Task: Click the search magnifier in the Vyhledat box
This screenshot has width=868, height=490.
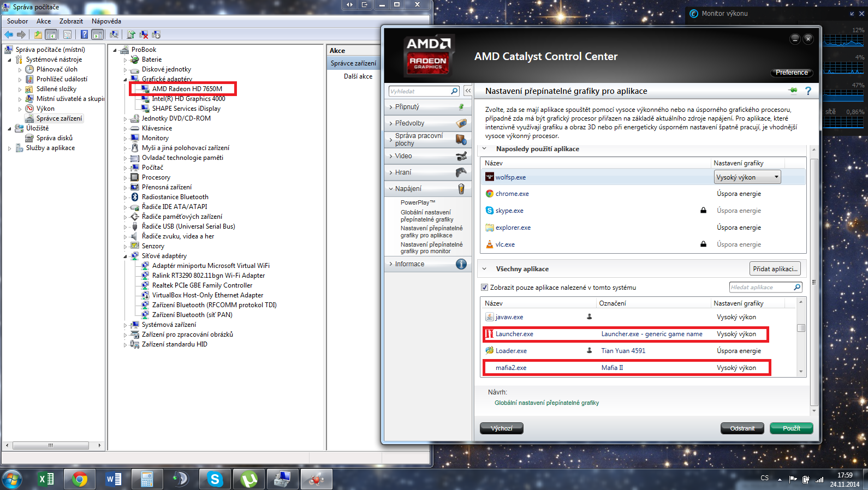Action: 454,91
